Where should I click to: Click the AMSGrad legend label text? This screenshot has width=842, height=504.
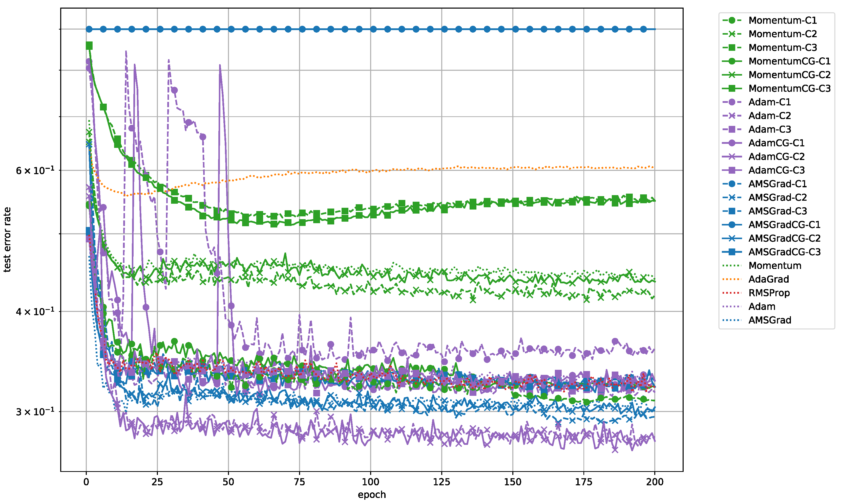coord(770,320)
